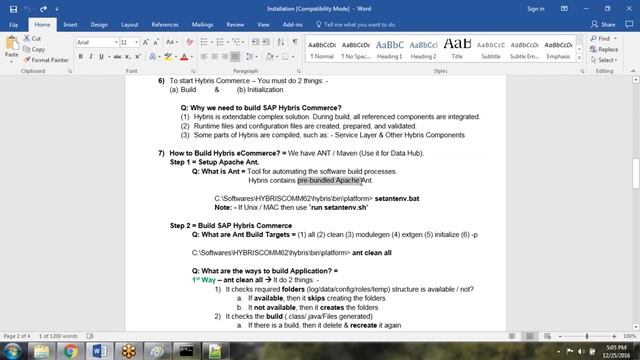Screen dimensions: 640x360
Task: Activate Format Painter
Action: click(x=46, y=60)
